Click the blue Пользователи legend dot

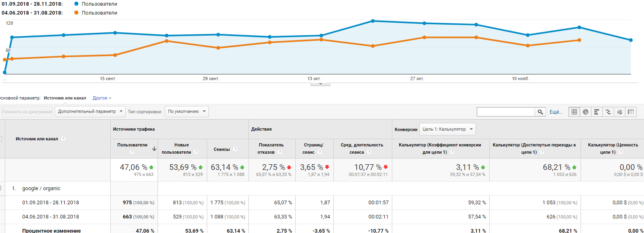coord(76,4)
